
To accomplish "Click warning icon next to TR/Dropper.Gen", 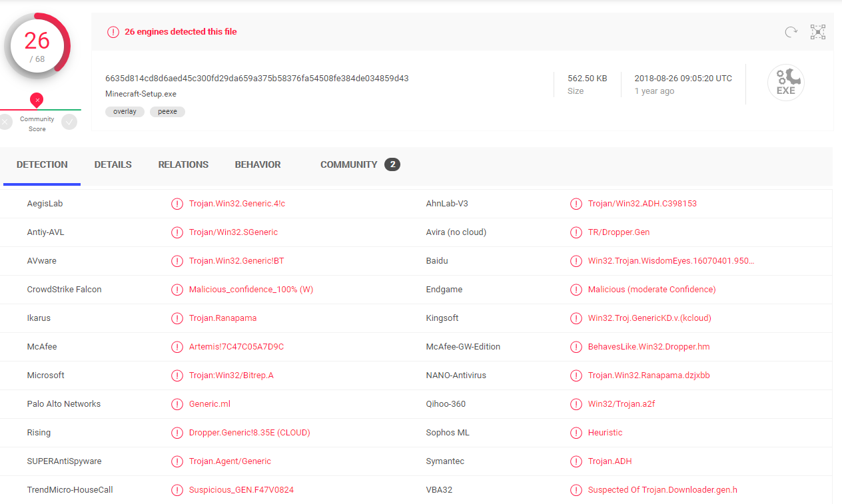I will (x=576, y=232).
